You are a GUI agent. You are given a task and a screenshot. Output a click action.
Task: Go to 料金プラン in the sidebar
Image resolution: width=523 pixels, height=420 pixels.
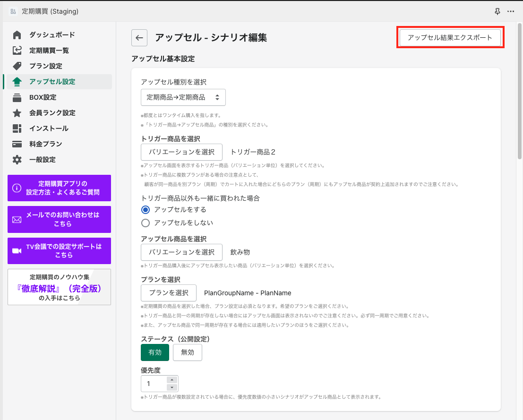click(46, 144)
